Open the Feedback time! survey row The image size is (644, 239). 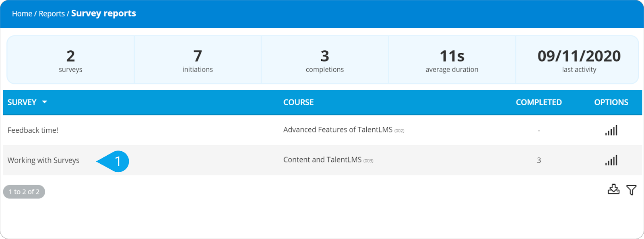[x=33, y=130]
